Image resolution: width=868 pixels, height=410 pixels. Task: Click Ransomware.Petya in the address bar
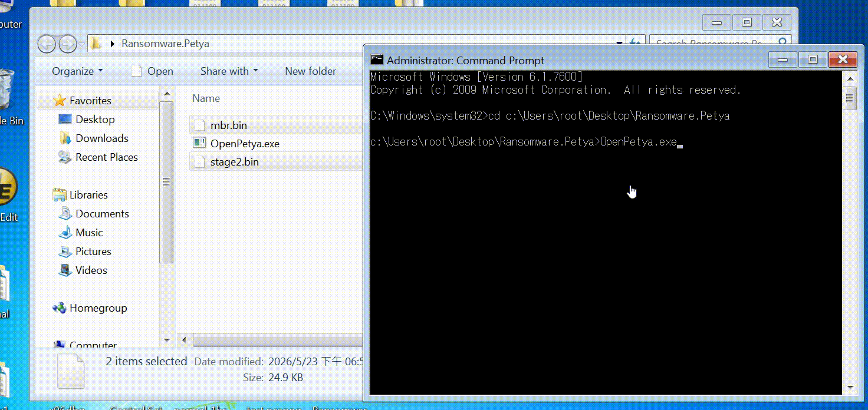[165, 44]
